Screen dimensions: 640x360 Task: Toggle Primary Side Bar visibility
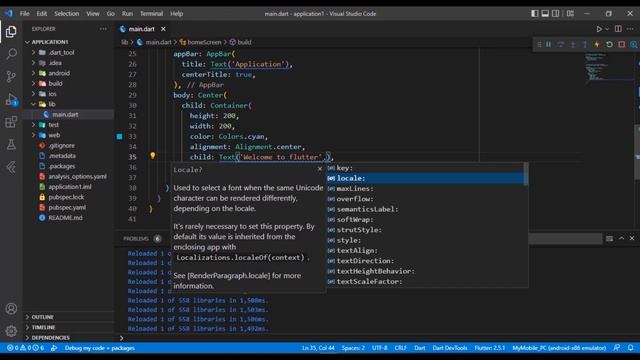534,13
